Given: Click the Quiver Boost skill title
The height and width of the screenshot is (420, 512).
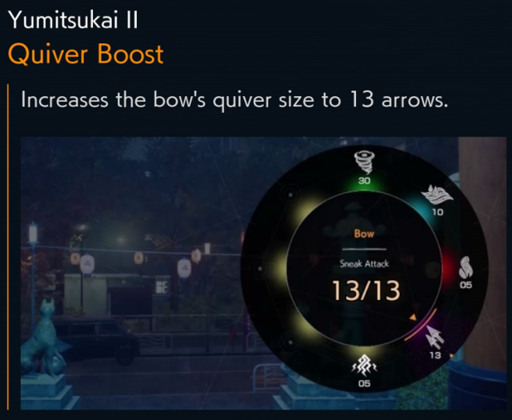Looking at the screenshot, I should click(86, 54).
